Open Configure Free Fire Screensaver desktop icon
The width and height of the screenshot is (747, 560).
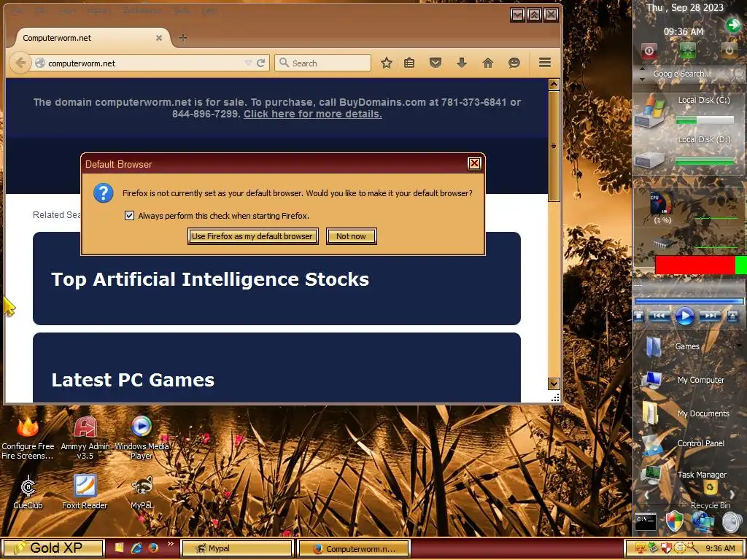point(28,437)
